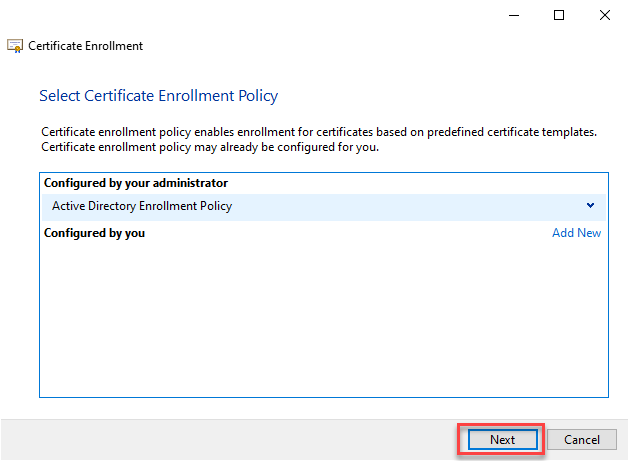Click the 'Configured by you' section header
This screenshot has width=629, height=461.
tap(94, 233)
